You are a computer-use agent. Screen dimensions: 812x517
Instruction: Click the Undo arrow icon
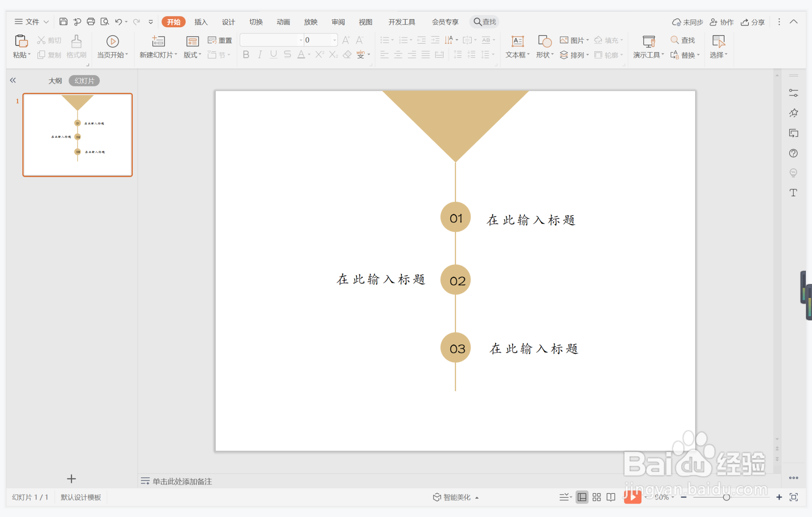click(118, 22)
